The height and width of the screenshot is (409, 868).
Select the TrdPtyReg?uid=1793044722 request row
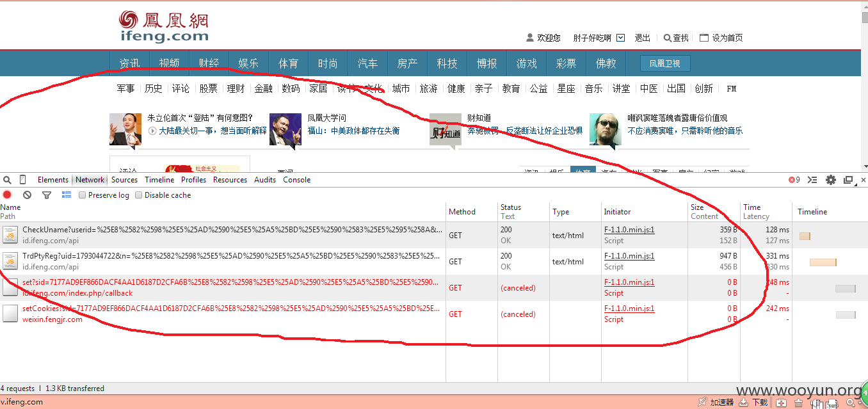[434, 261]
